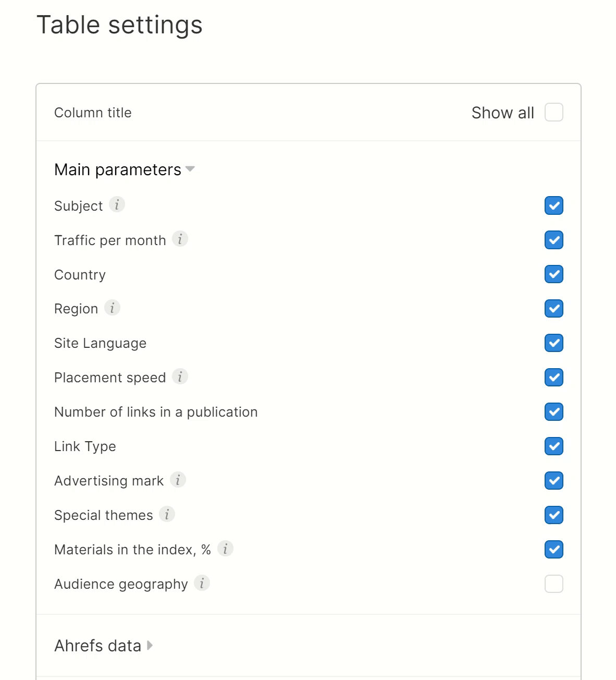Show info for Materials in the index
Image resolution: width=616 pixels, height=680 pixels.
click(225, 549)
